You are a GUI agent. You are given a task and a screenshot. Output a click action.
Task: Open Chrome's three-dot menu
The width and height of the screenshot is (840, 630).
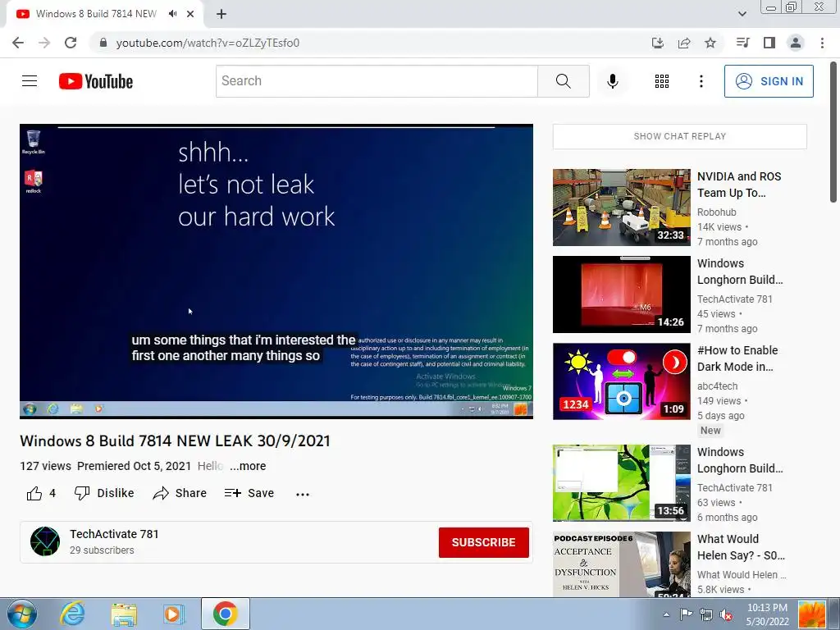coord(822,43)
